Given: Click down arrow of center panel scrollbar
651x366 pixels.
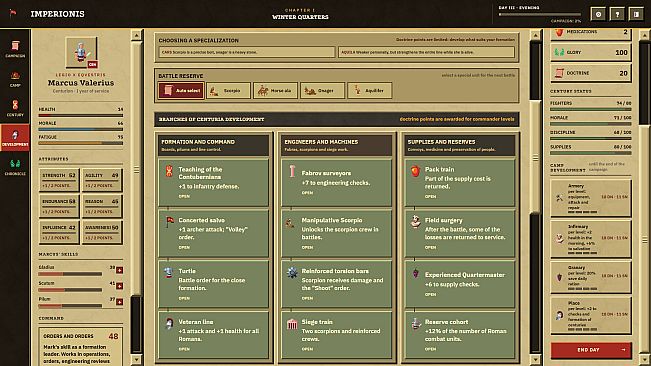Looking at the screenshot, I should coord(535,359).
